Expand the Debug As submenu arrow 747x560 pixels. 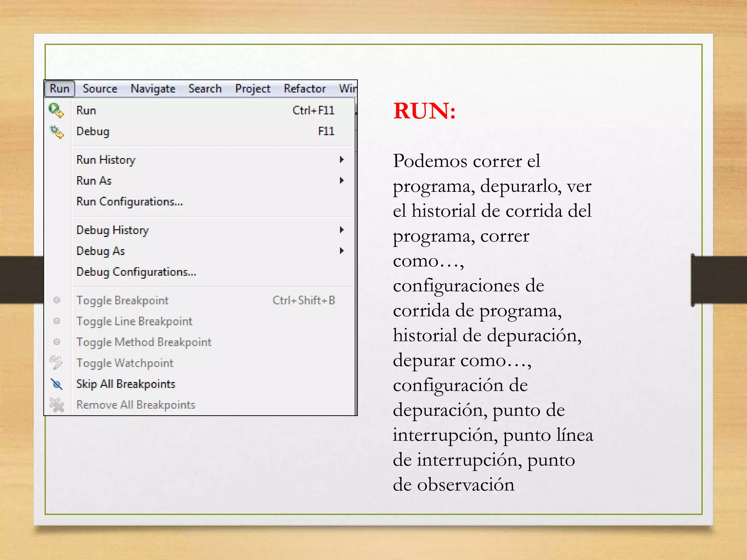click(x=342, y=250)
